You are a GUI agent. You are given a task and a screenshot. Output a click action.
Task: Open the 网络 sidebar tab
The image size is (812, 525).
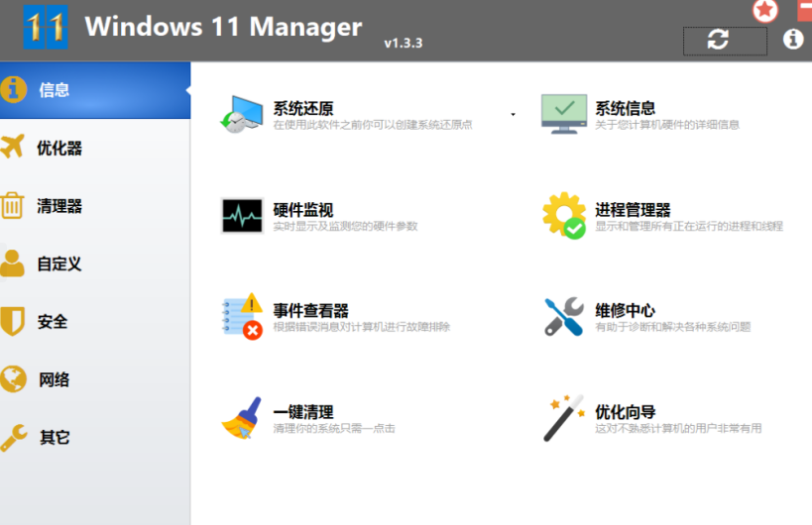tap(95, 379)
